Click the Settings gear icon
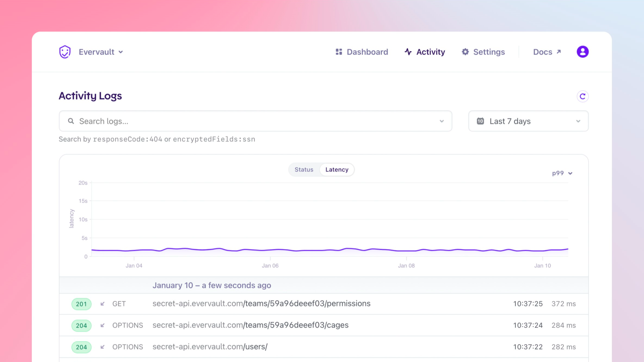The image size is (644, 362). (x=465, y=52)
